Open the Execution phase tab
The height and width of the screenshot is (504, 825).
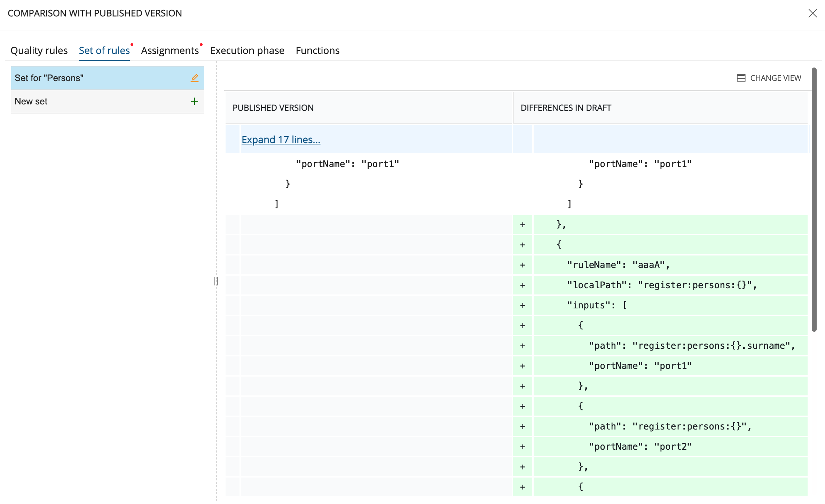[x=247, y=50]
